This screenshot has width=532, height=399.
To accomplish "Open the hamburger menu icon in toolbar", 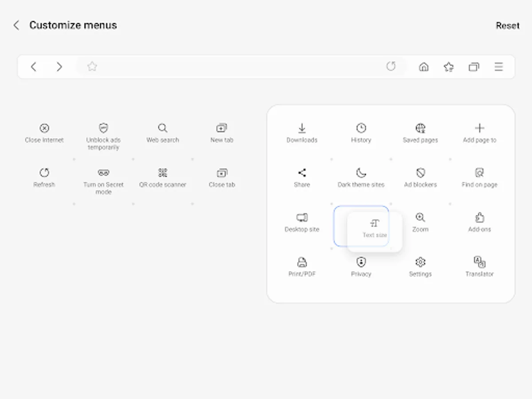I will click(x=499, y=67).
